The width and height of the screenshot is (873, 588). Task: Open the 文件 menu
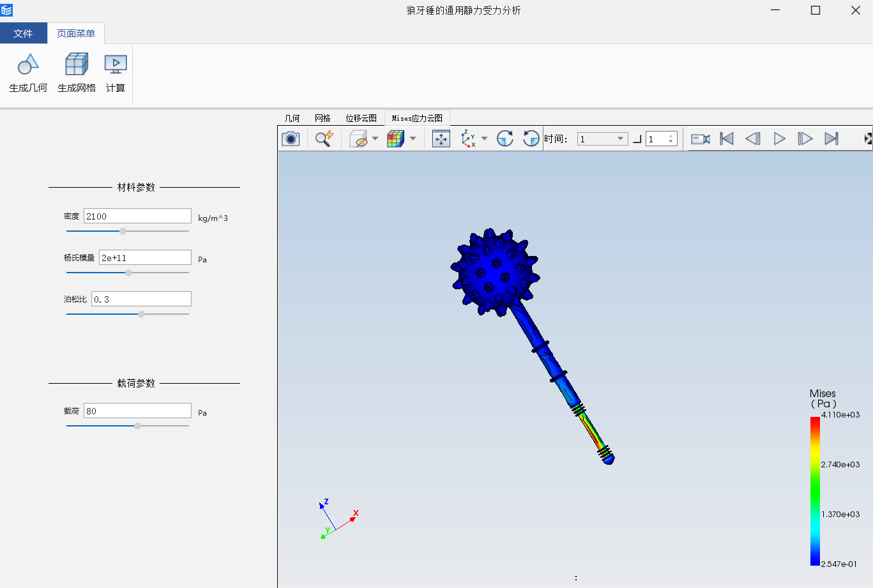23,33
